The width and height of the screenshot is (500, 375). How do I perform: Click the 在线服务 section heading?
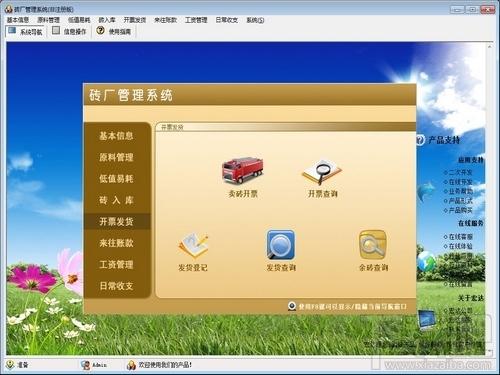coord(471,223)
